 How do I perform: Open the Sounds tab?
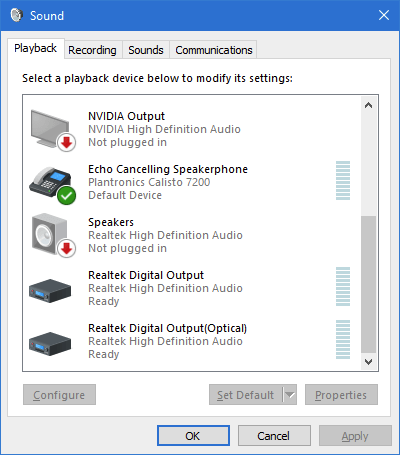(x=146, y=50)
